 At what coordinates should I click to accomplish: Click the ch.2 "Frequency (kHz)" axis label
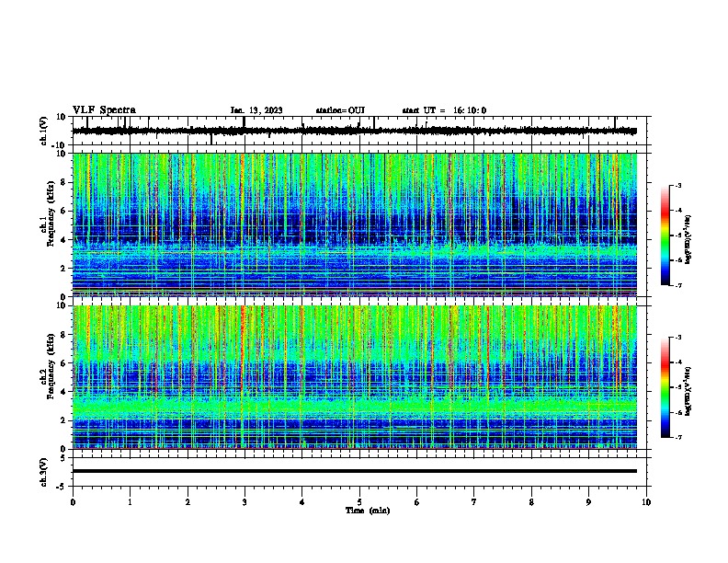pos(50,366)
